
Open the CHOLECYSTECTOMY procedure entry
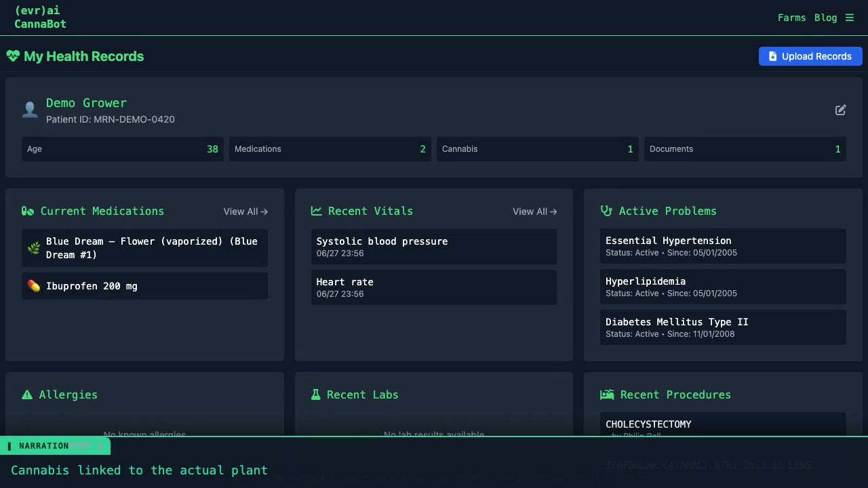click(x=723, y=424)
